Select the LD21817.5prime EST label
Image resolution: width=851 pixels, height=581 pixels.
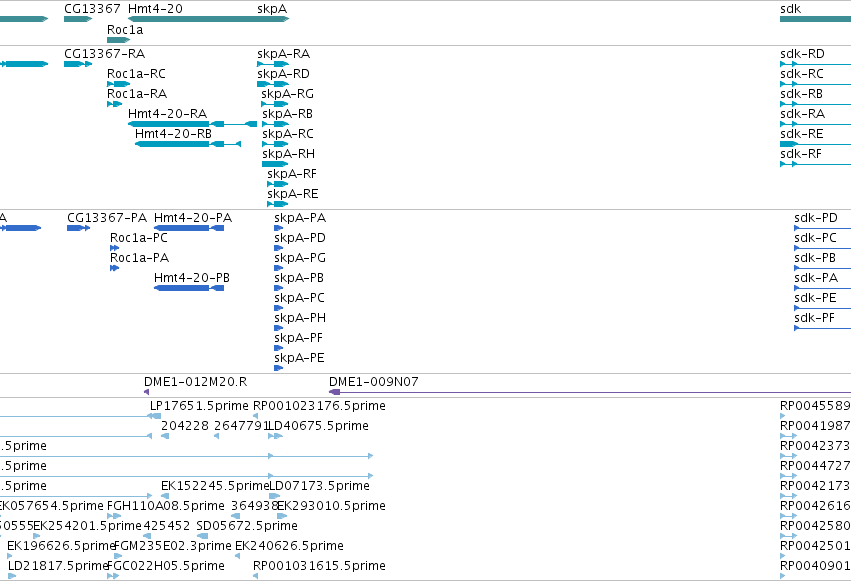click(x=58, y=566)
